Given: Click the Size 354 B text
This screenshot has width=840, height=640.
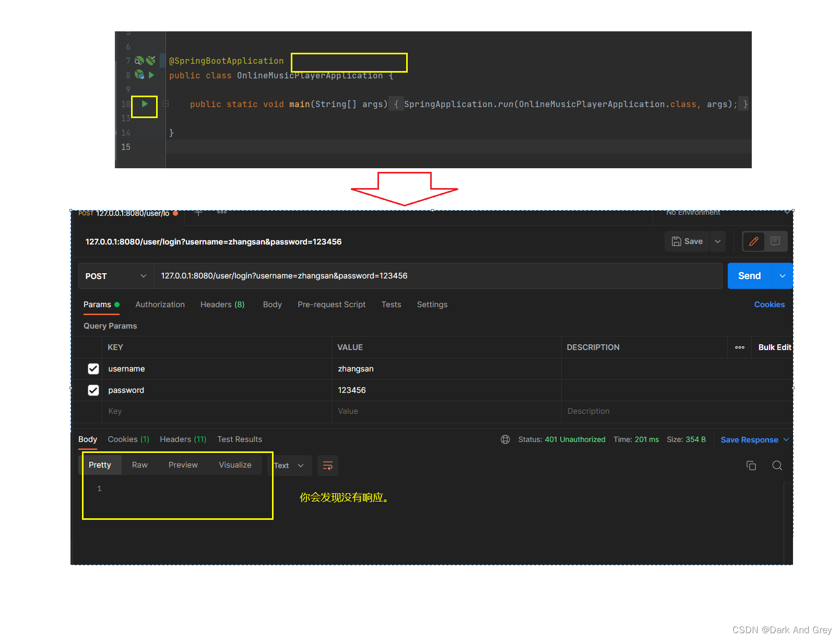Looking at the screenshot, I should tap(686, 439).
